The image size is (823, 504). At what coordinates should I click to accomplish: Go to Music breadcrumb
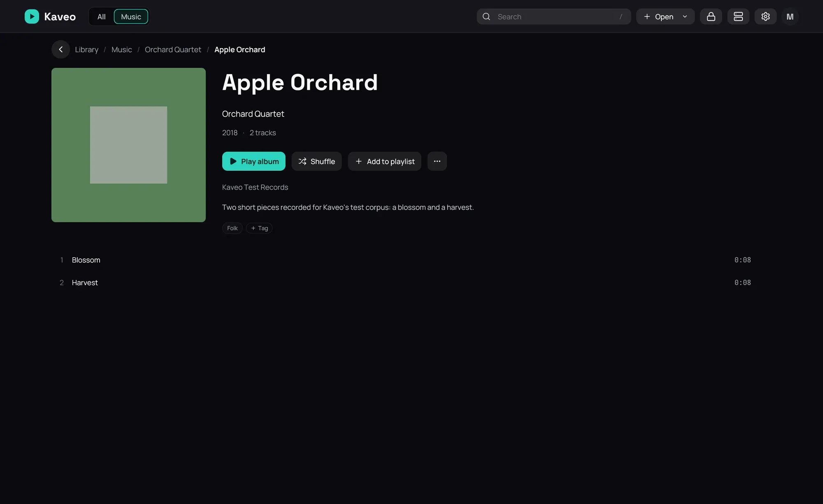click(x=122, y=49)
